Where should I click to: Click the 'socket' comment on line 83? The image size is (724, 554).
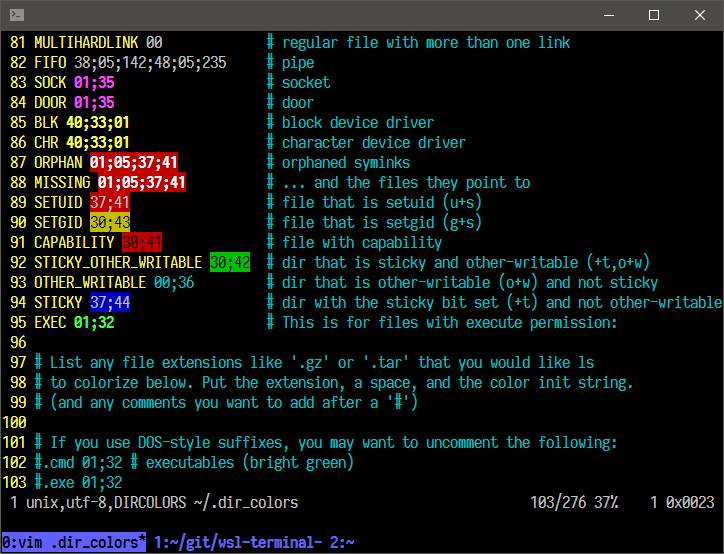[306, 82]
